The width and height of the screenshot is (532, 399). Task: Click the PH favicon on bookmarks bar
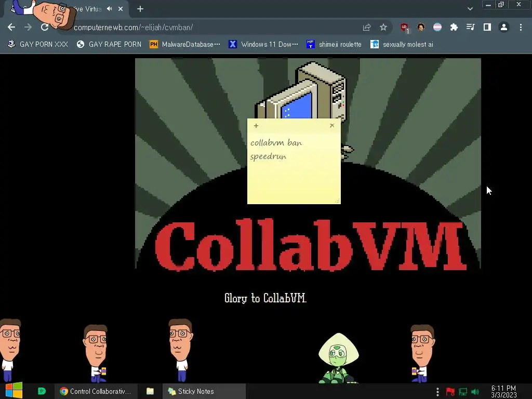click(154, 45)
